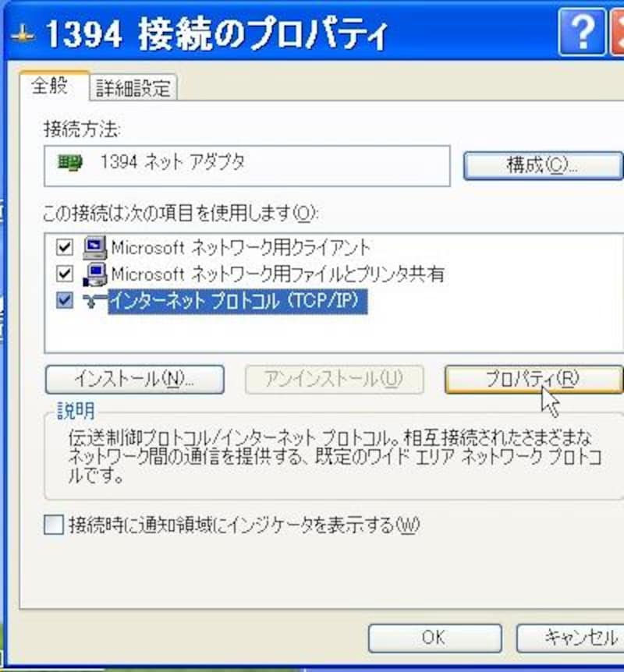This screenshot has width=624, height=672.
Task: Click the 1394 接続のプロパティ title text
Action: [x=216, y=34]
